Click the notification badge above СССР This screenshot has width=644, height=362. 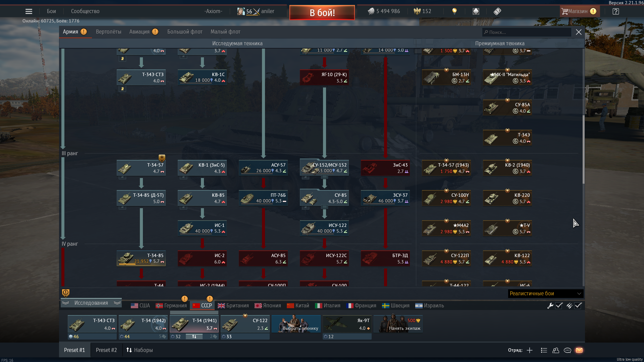tap(210, 299)
